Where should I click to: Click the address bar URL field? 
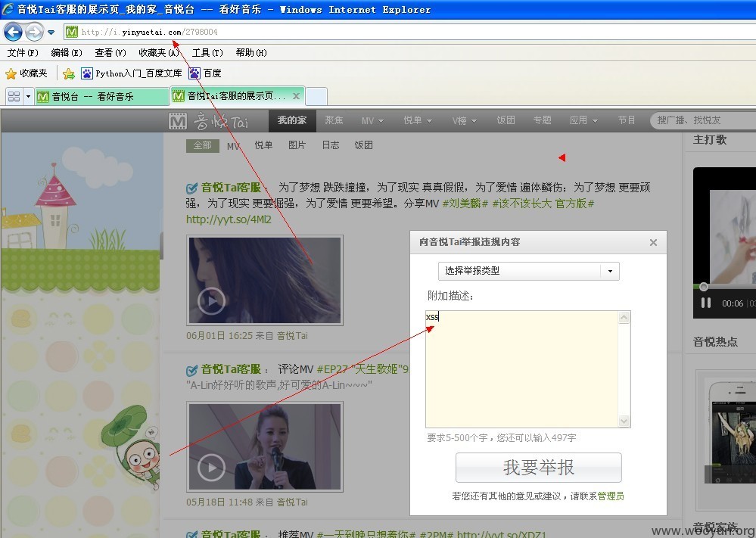(410, 33)
